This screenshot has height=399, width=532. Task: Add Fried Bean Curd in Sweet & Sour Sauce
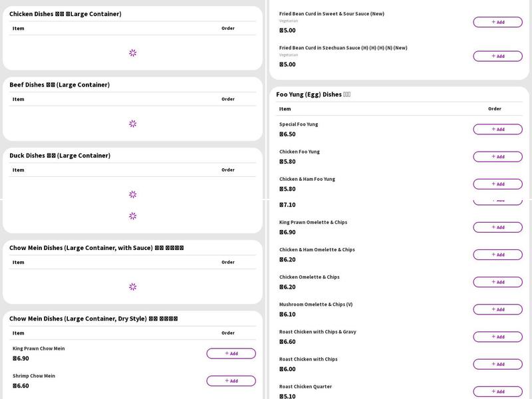[497, 22]
